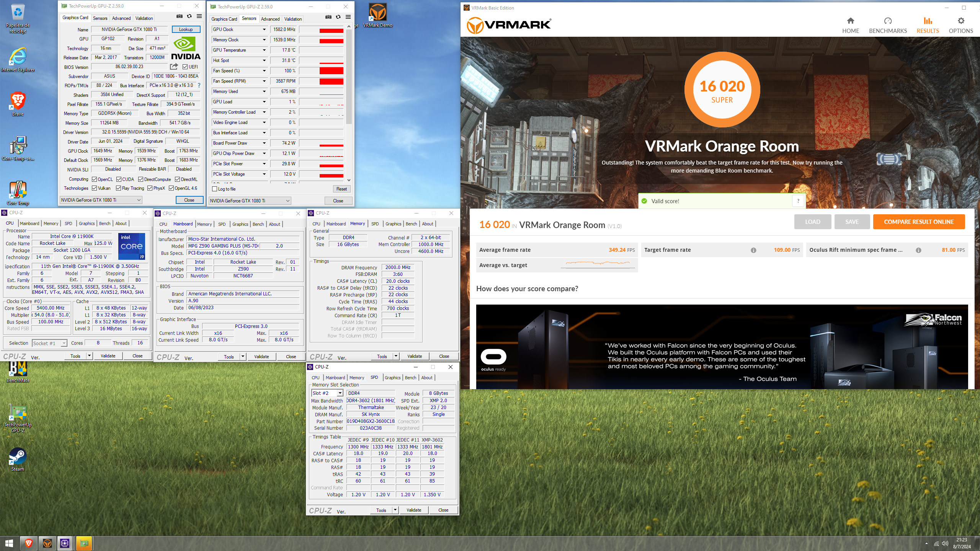
Task: Toggle the UEFI checkbox in GPU-Z
Action: tap(185, 67)
